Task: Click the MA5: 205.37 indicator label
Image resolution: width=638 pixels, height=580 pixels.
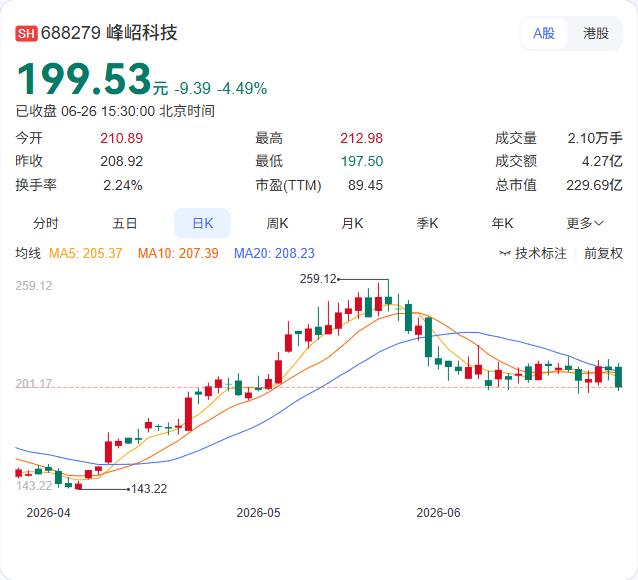Action: pos(85,253)
